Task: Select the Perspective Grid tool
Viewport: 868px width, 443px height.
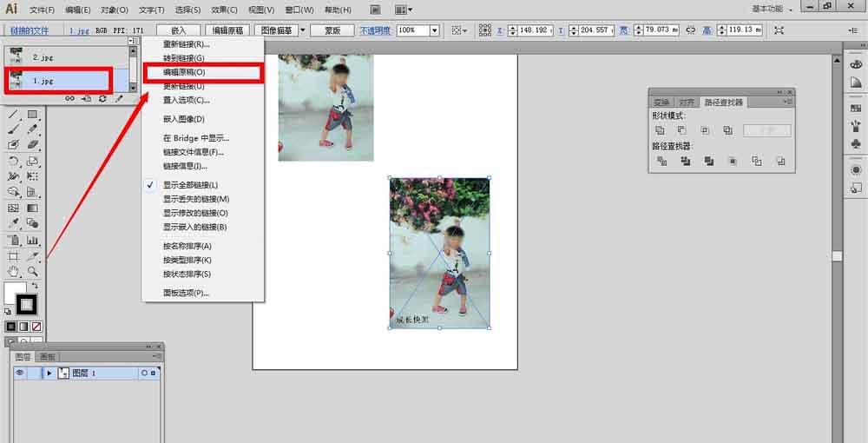Action: [x=33, y=192]
